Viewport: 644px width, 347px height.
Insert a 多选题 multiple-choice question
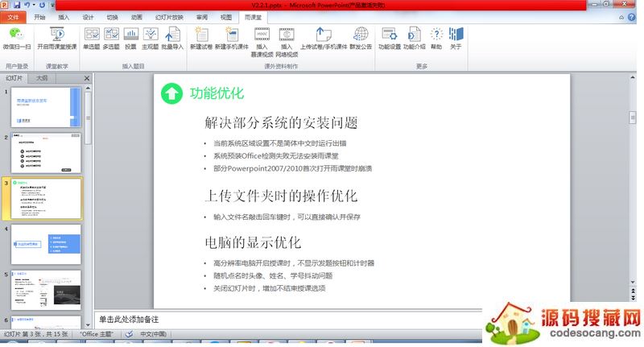[x=111, y=36]
